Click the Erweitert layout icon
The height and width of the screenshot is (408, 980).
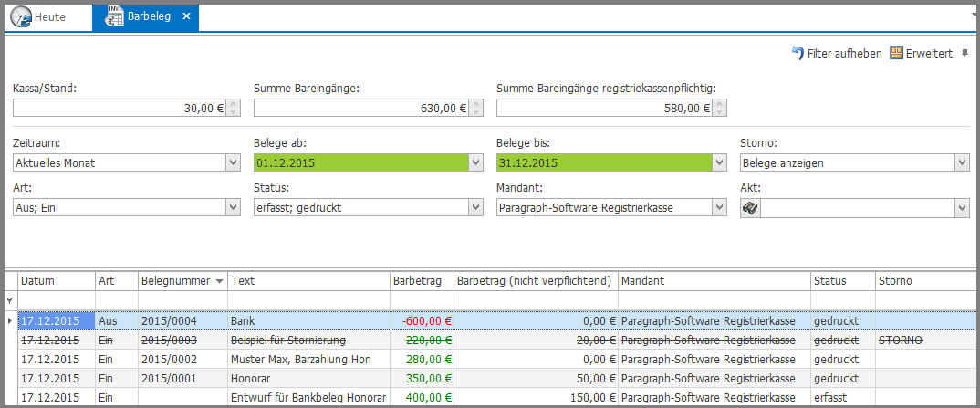click(897, 53)
